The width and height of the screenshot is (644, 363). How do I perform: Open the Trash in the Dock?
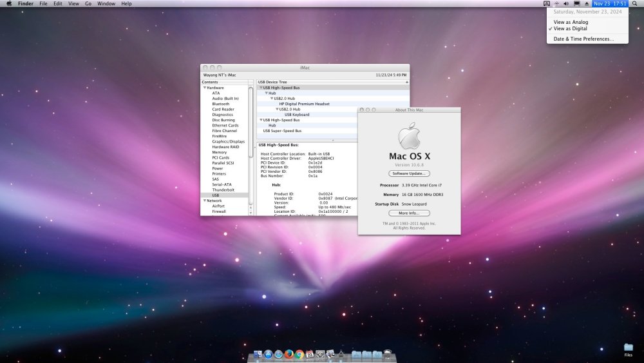pyautogui.click(x=387, y=354)
